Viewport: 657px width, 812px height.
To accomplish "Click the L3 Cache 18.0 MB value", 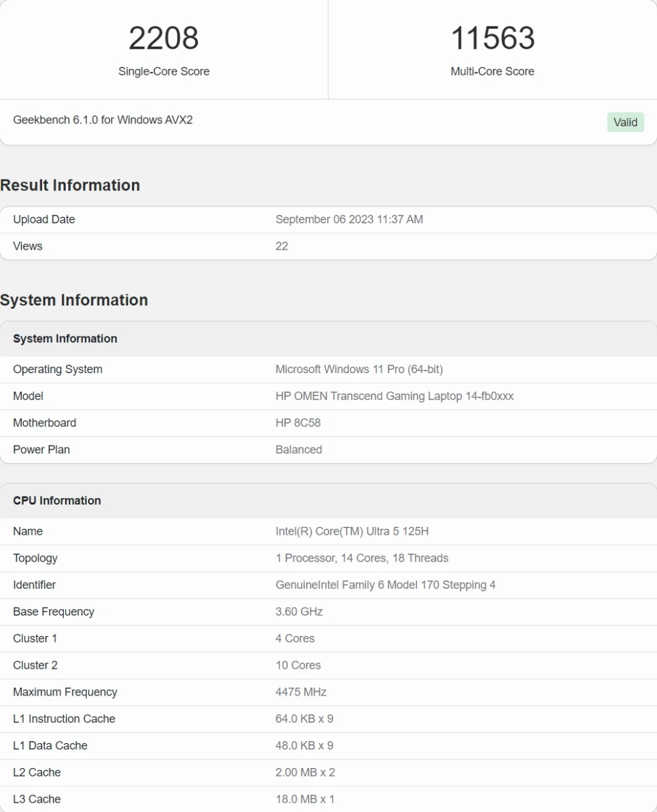I will pos(305,800).
